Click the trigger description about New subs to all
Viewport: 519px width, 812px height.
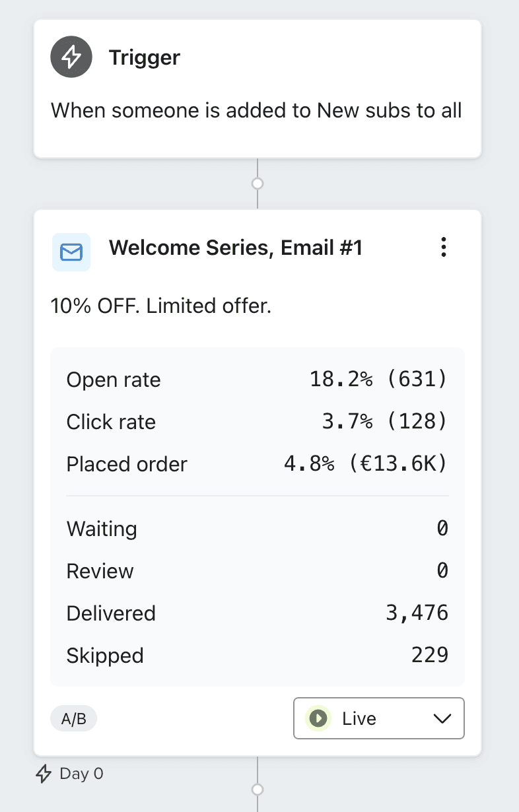pos(256,110)
